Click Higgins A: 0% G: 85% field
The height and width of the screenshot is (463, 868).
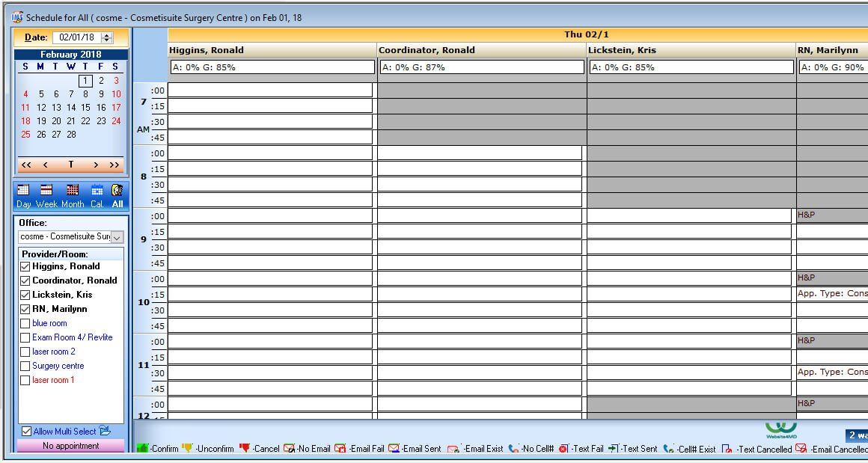tap(272, 67)
